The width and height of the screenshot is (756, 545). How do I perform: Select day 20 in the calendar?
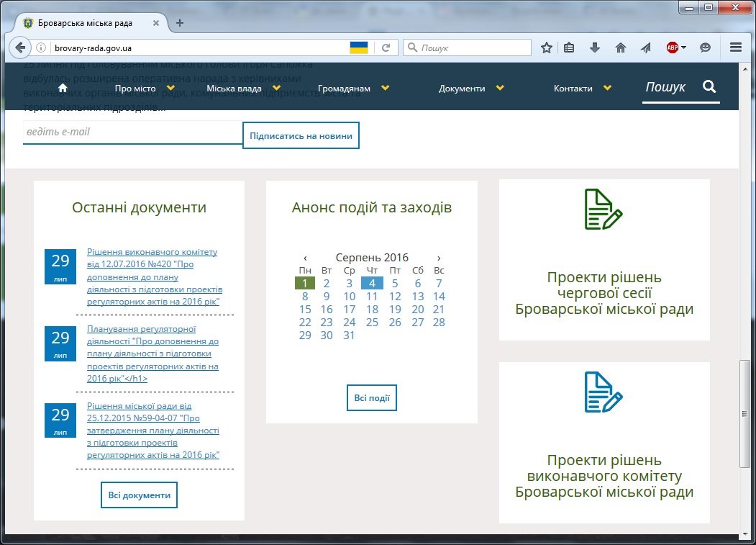(x=417, y=309)
